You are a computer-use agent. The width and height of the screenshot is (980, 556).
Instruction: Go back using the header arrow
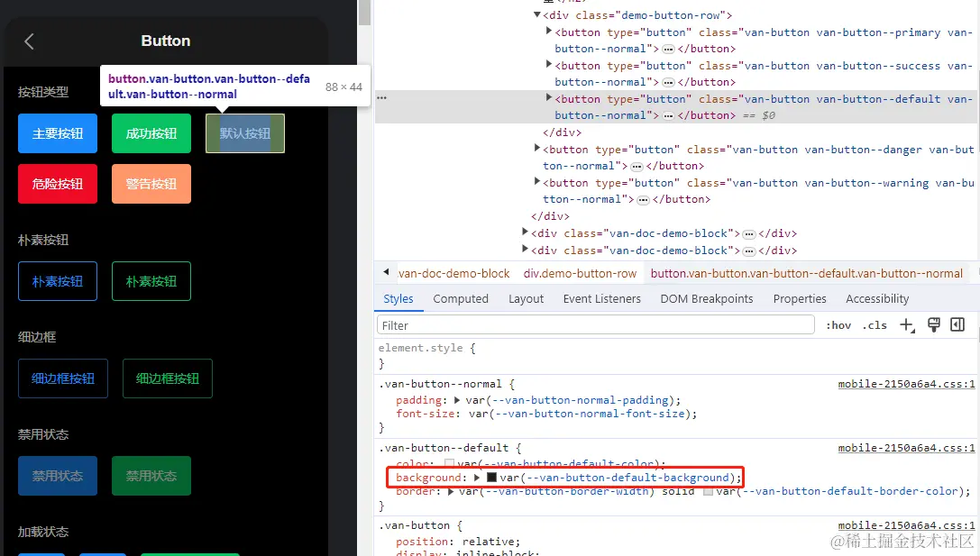click(x=29, y=41)
